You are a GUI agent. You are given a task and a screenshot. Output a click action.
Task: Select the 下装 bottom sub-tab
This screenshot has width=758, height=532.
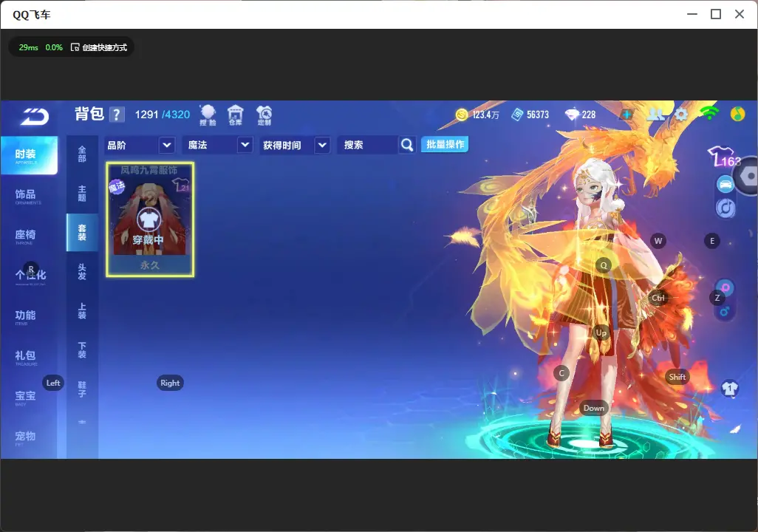[x=82, y=350]
